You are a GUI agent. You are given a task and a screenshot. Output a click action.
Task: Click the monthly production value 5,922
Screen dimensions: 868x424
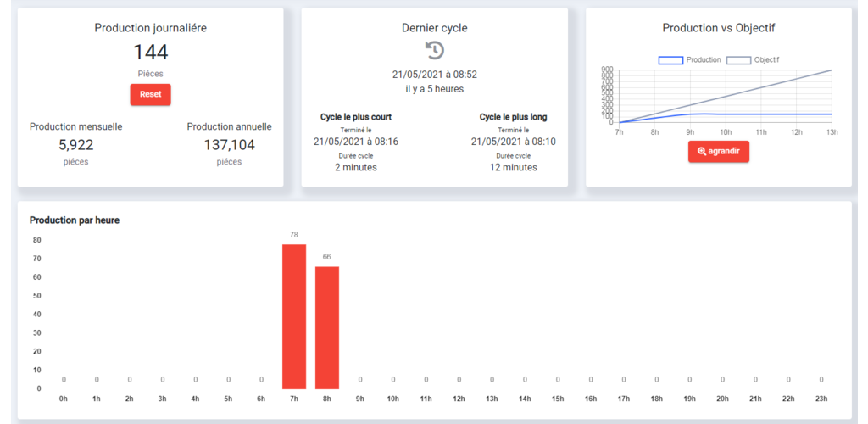[75, 145]
